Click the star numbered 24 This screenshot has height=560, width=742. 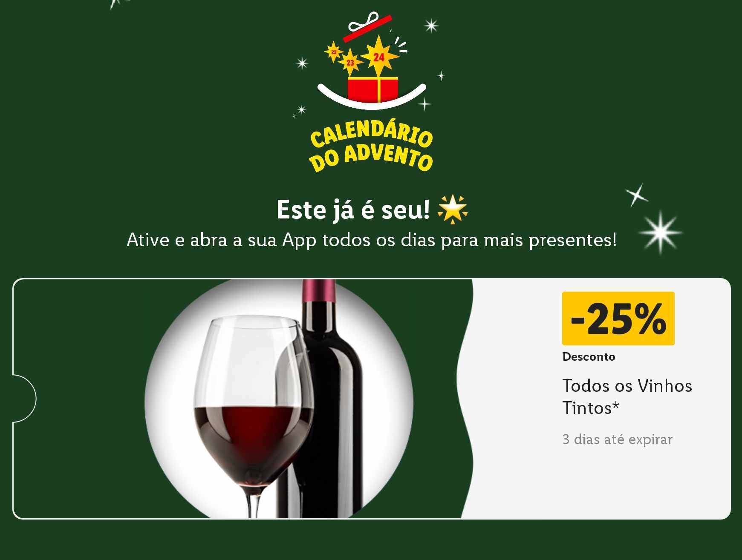pos(379,56)
